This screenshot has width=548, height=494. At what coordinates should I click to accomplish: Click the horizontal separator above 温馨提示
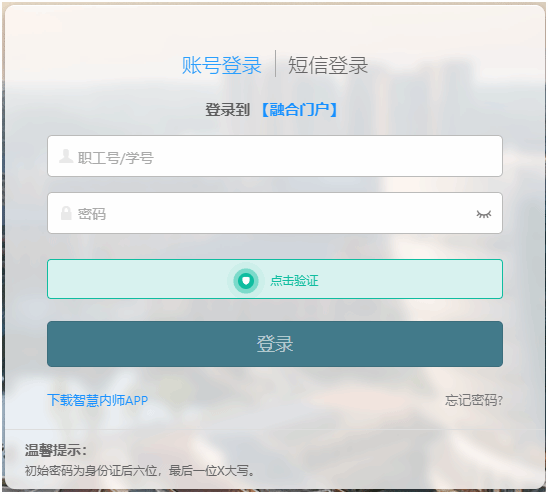(275, 429)
